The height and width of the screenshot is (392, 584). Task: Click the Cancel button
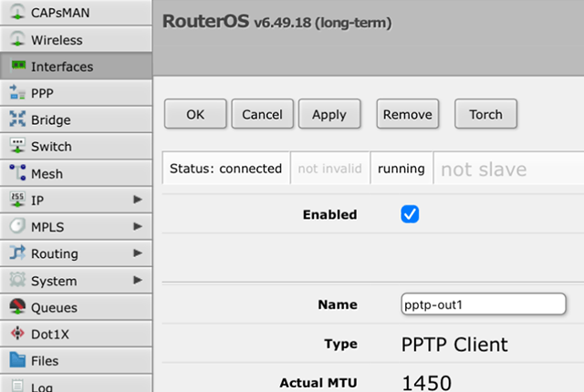[x=262, y=114]
